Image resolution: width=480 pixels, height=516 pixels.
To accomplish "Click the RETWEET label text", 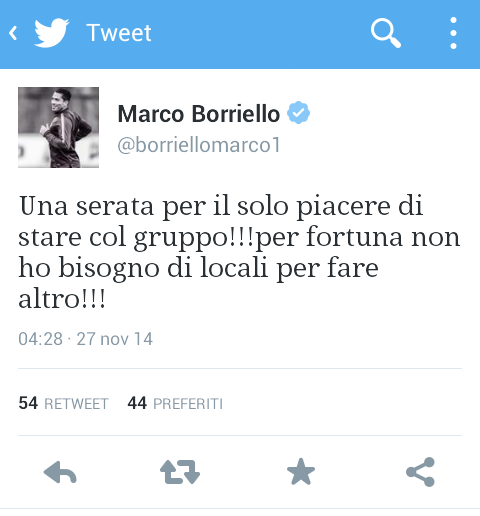I will coord(76,404).
